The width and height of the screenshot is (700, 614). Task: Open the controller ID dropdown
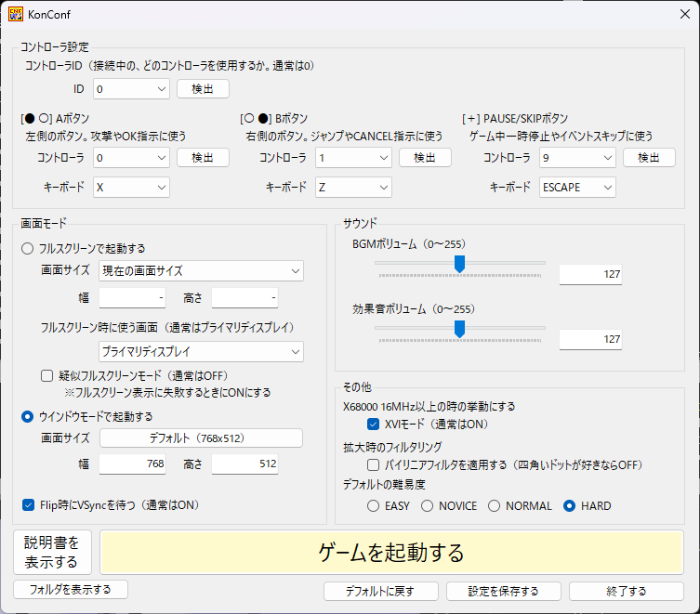(130, 89)
